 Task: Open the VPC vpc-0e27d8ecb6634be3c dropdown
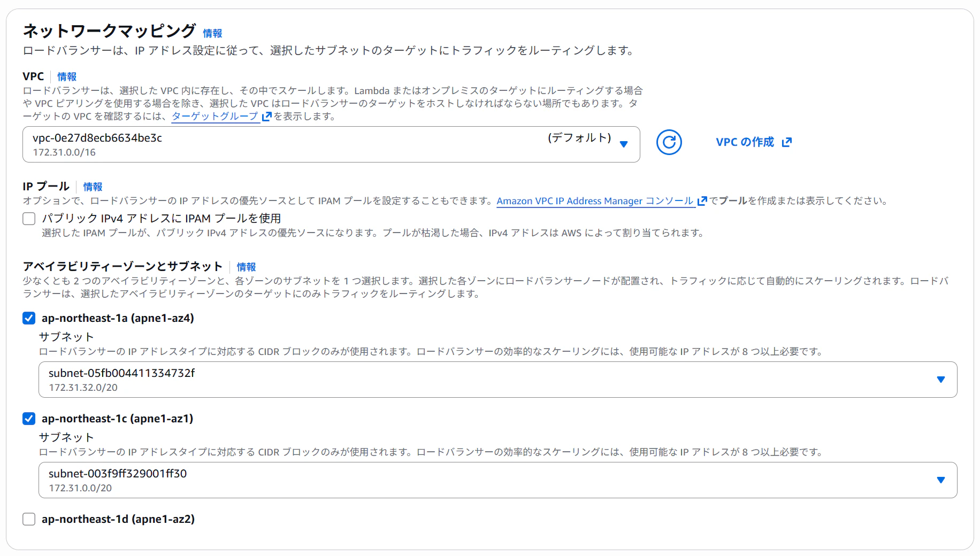pos(331,144)
